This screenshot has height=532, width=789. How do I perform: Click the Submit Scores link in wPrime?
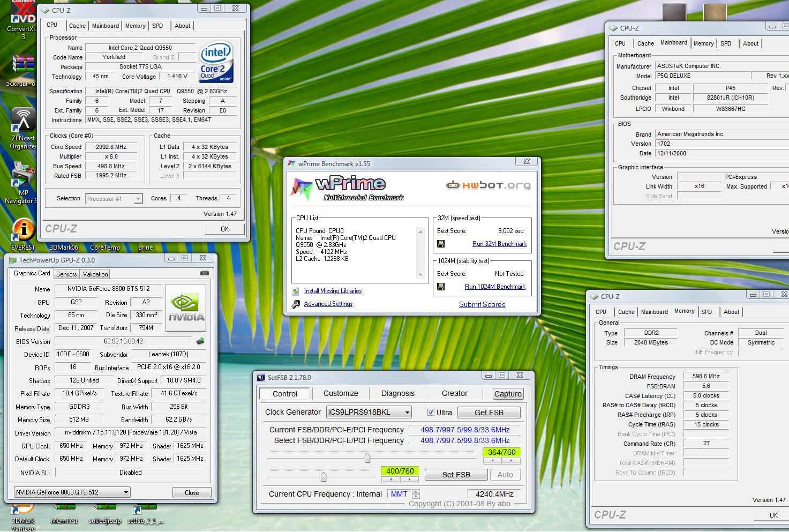pyautogui.click(x=482, y=304)
